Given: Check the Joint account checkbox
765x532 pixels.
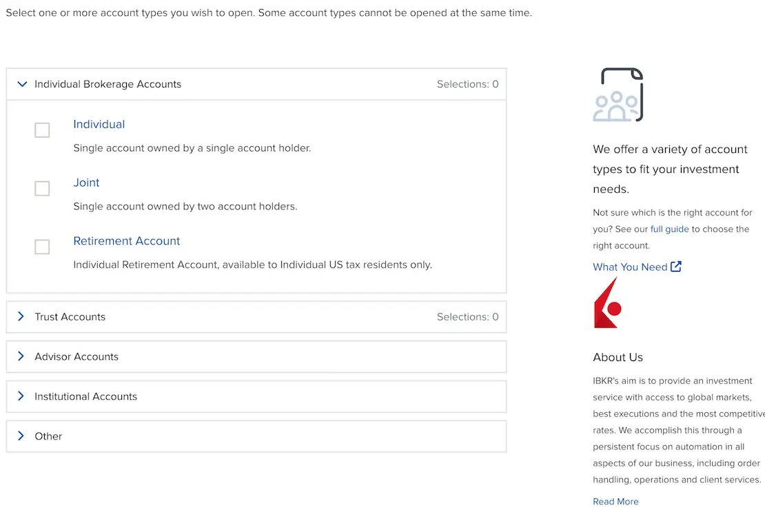Looking at the screenshot, I should pyautogui.click(x=42, y=188).
